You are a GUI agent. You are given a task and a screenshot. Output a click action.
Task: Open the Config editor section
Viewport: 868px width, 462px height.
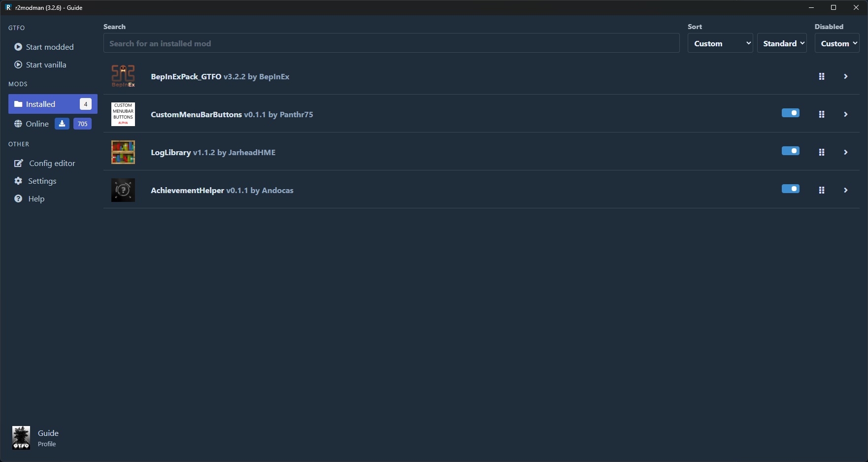pos(45,163)
